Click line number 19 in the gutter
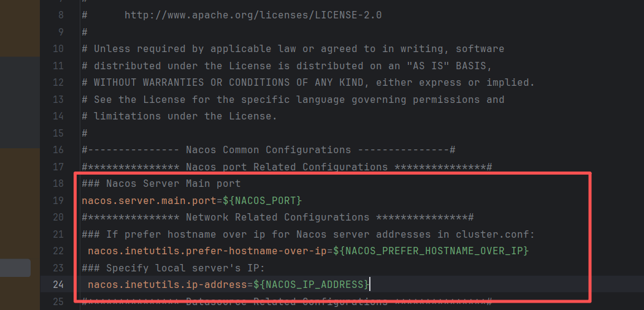Screen dimensions: 644x310 [58, 200]
